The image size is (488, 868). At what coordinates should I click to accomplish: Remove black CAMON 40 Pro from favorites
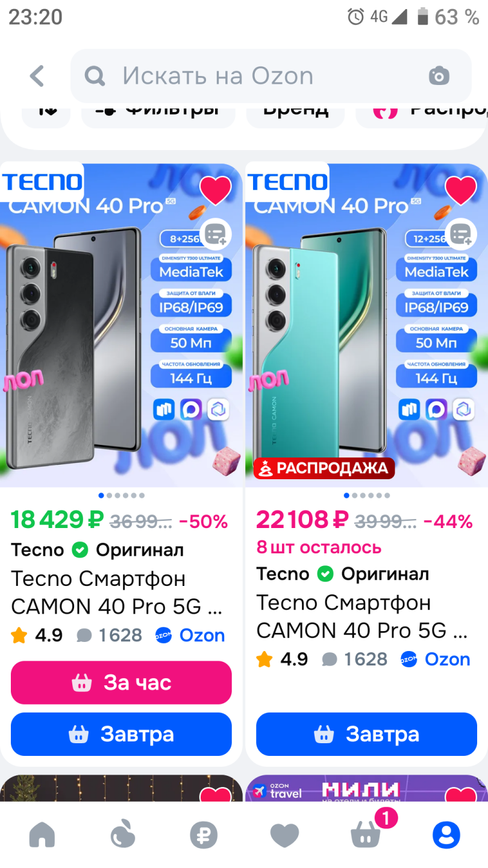click(215, 190)
